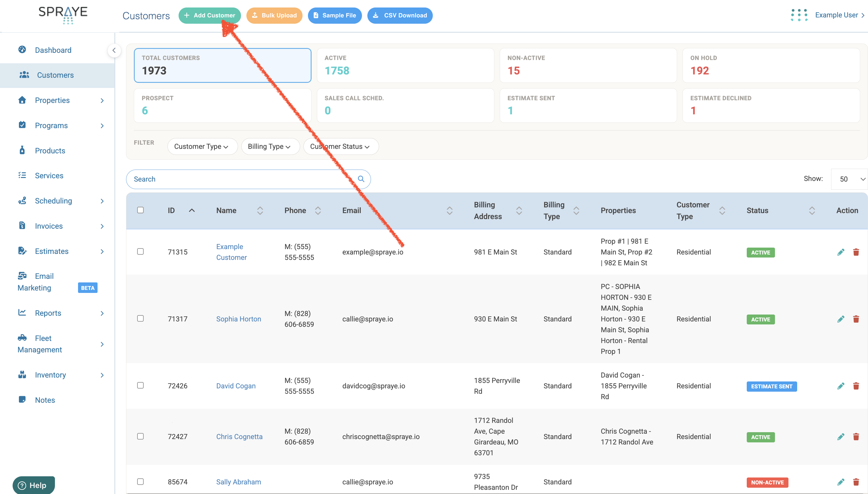Open Notes in sidebar
Viewport: 868px width, 494px height.
pyautogui.click(x=45, y=400)
